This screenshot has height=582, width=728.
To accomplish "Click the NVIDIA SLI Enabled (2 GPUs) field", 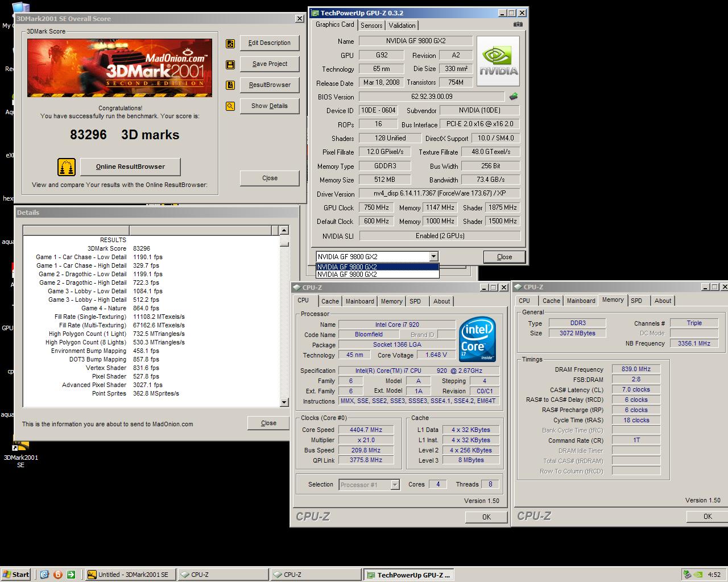I will (x=440, y=235).
